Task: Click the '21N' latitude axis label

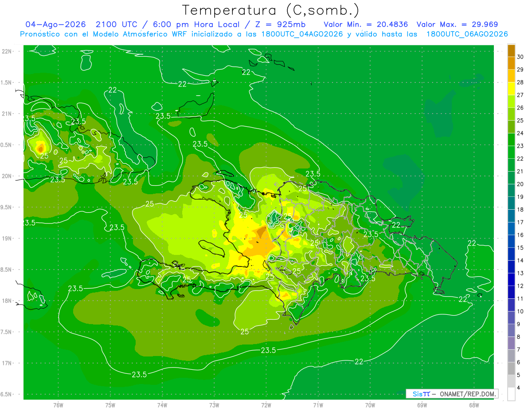Action: tap(7, 114)
